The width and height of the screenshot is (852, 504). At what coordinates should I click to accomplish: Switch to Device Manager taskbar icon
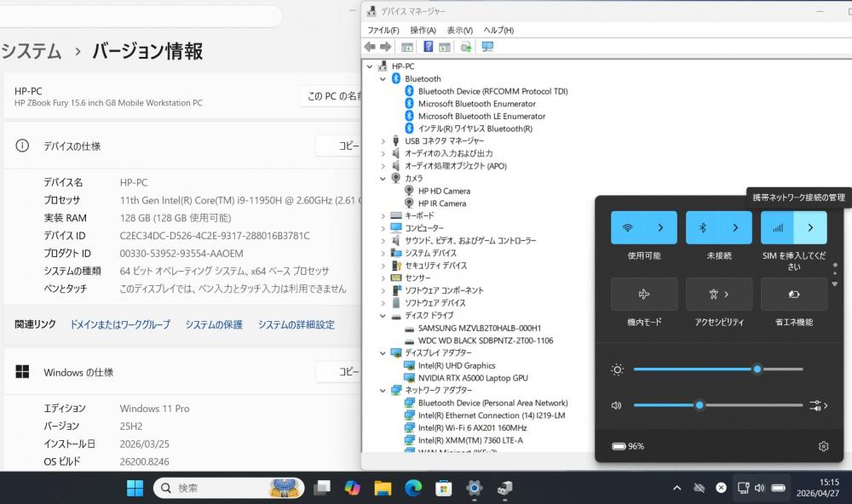click(x=504, y=489)
